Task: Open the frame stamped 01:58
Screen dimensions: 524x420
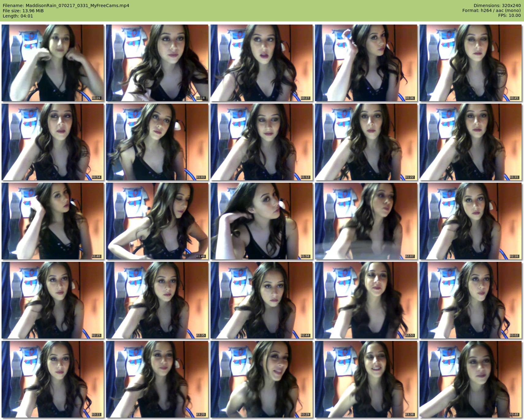Action: [261, 221]
